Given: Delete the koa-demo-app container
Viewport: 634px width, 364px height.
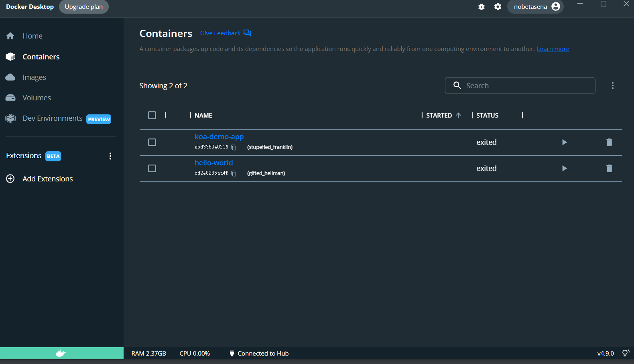Looking at the screenshot, I should coord(609,142).
